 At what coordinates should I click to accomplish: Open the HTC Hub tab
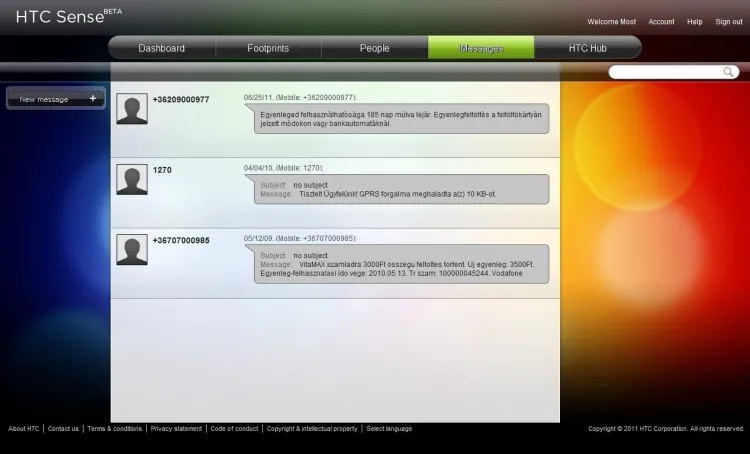tap(588, 48)
